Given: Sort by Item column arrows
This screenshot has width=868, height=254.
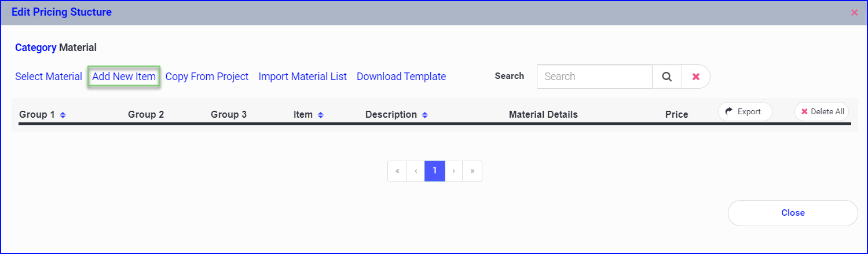Looking at the screenshot, I should [321, 115].
